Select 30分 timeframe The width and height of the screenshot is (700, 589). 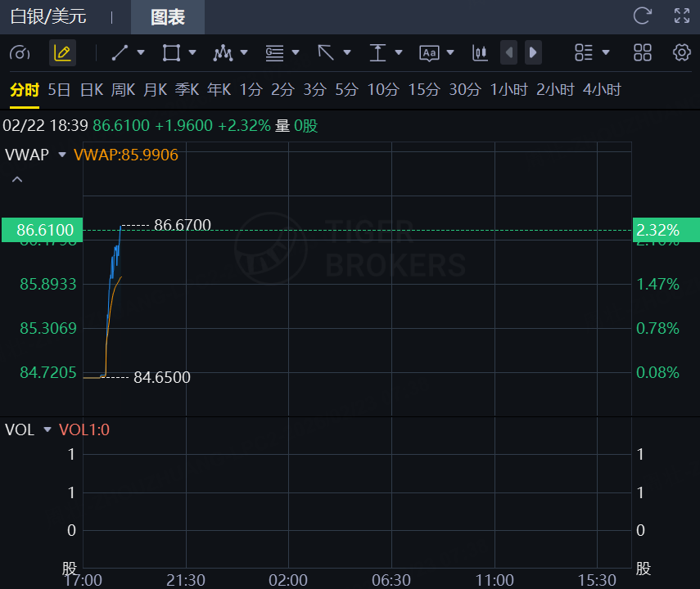pyautogui.click(x=465, y=90)
